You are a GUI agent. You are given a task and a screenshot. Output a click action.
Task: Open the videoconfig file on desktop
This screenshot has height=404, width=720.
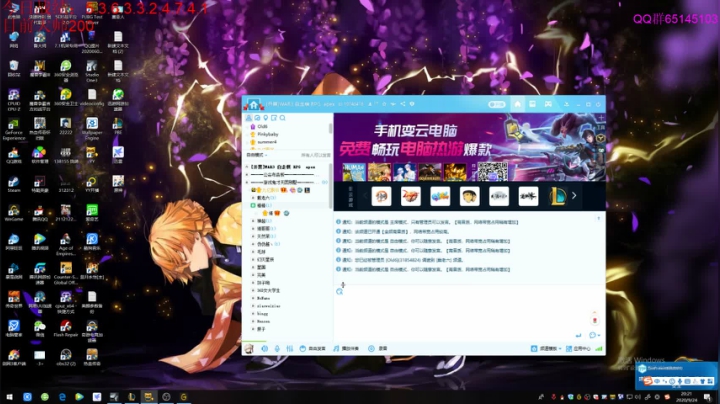[x=92, y=97]
